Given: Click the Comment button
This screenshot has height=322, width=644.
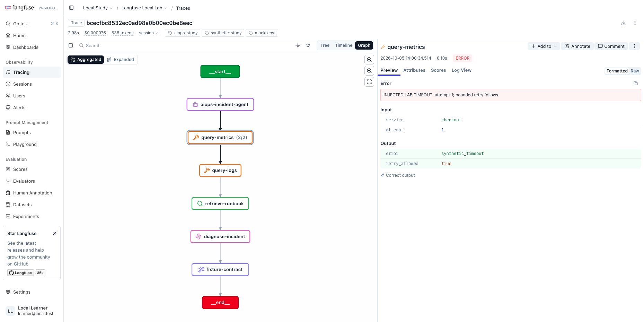Looking at the screenshot, I should click(611, 46).
